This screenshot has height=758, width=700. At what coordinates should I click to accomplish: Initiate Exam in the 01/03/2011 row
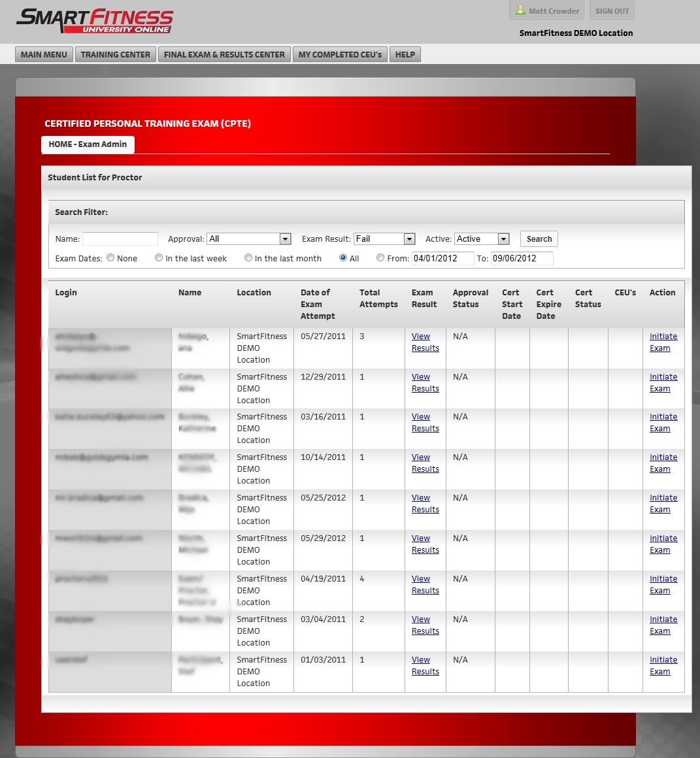pos(663,666)
